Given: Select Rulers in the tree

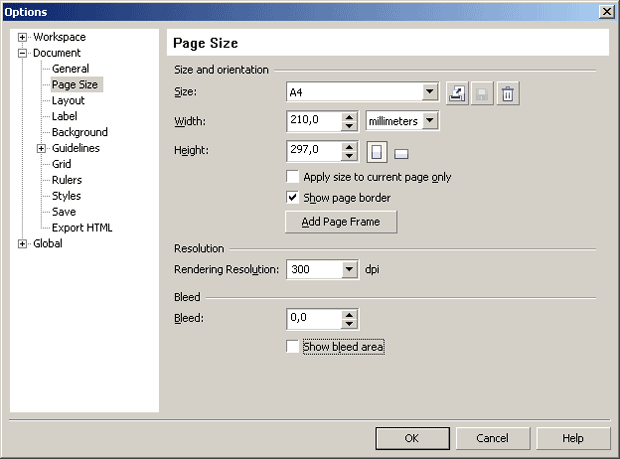Looking at the screenshot, I should click(67, 180).
